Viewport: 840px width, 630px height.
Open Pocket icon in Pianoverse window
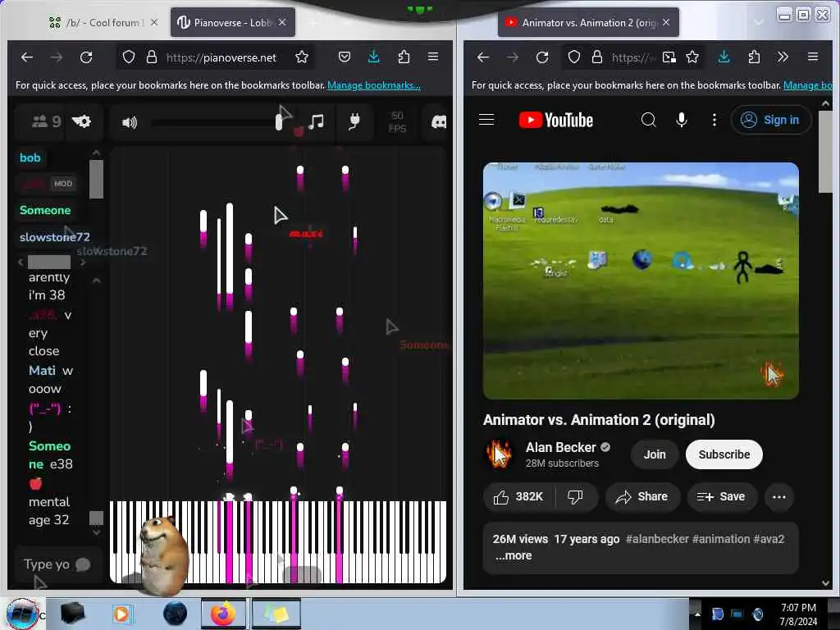coord(345,57)
